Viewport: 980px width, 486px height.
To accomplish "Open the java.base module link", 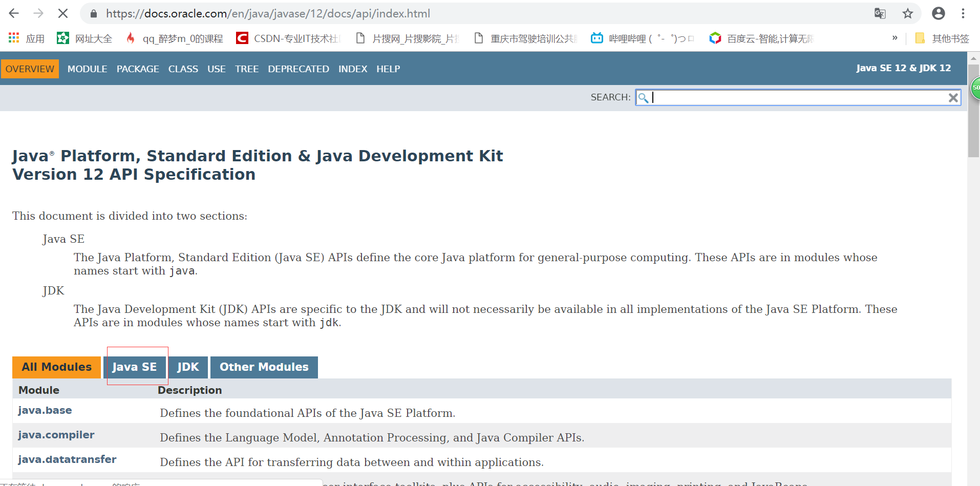I will (45, 410).
